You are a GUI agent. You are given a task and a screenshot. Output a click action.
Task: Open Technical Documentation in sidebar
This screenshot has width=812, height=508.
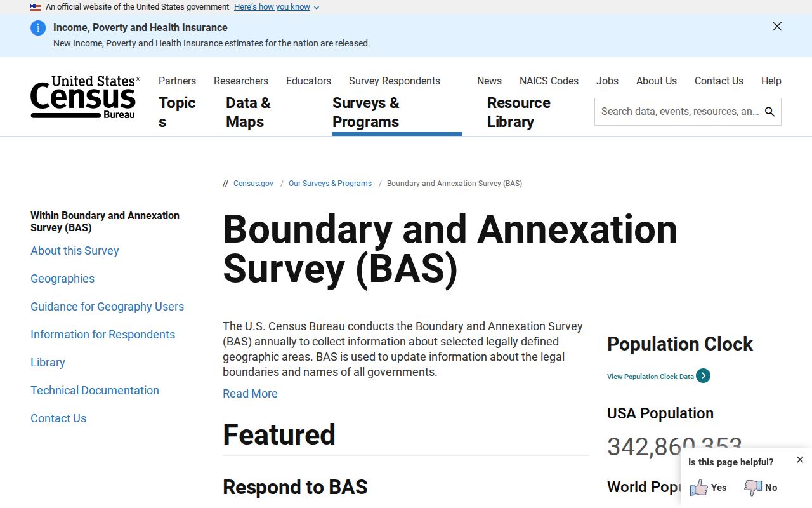click(x=95, y=391)
